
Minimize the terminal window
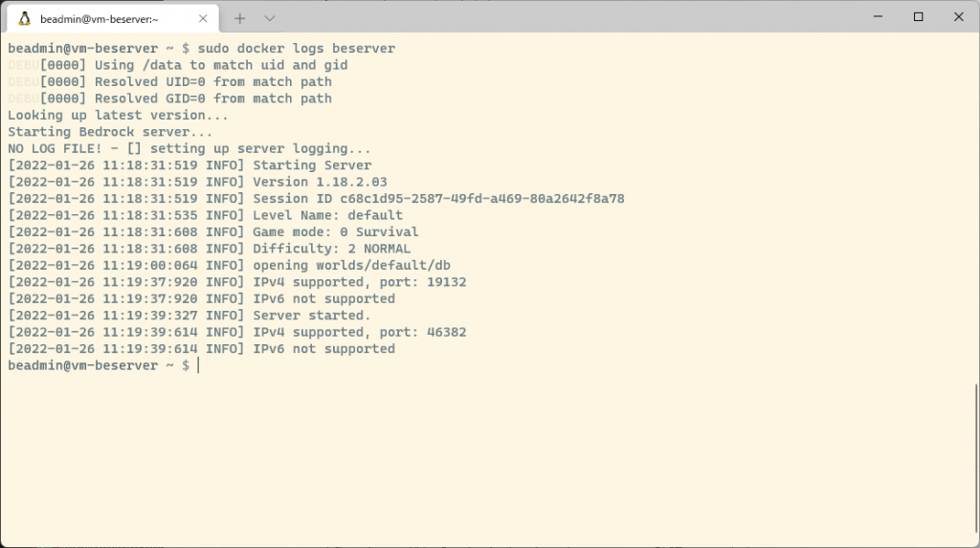879,17
